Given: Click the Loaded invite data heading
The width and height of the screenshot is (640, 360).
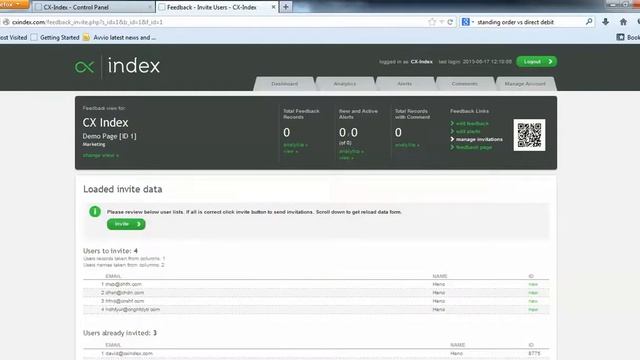Looking at the screenshot, I should tap(122, 189).
